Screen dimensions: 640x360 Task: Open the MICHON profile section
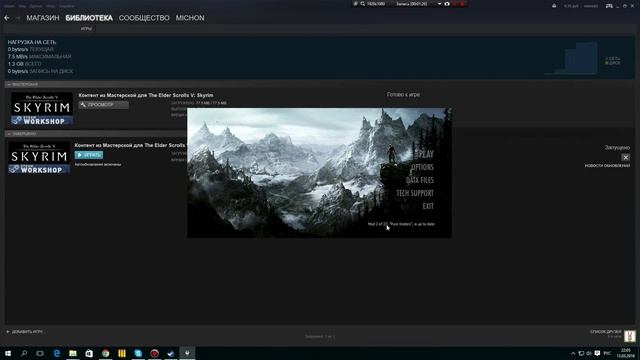pyautogui.click(x=190, y=18)
